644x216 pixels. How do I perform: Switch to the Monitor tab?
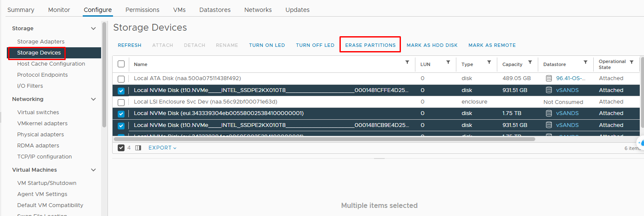[59, 10]
